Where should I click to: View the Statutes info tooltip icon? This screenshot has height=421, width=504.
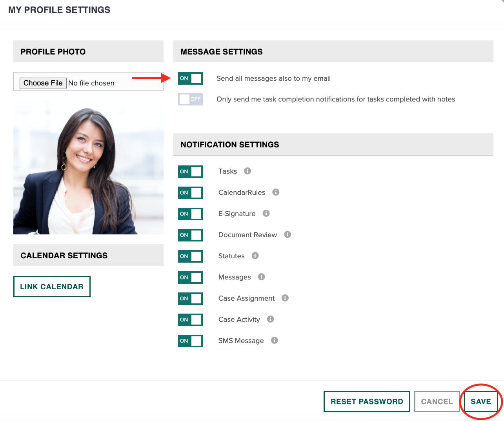255,256
